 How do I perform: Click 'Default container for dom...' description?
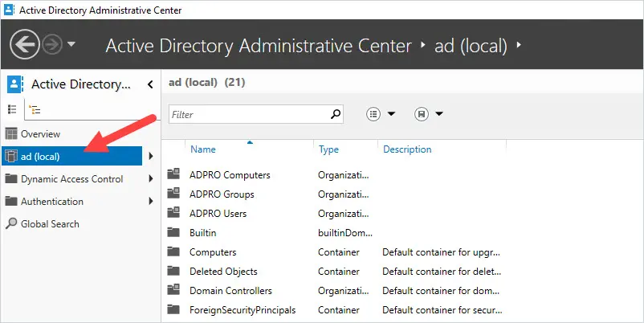pyautogui.click(x=441, y=291)
